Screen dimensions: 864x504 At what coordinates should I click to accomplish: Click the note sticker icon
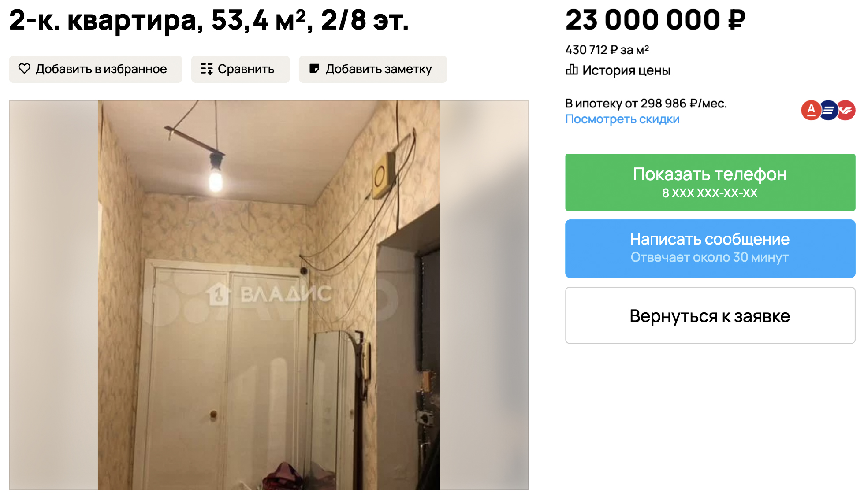(x=314, y=69)
